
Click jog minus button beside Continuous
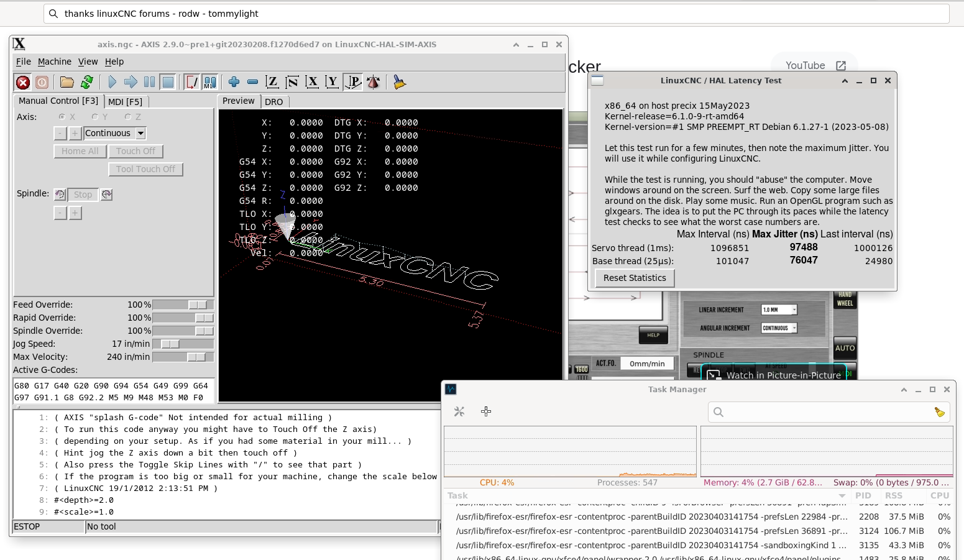(x=60, y=133)
